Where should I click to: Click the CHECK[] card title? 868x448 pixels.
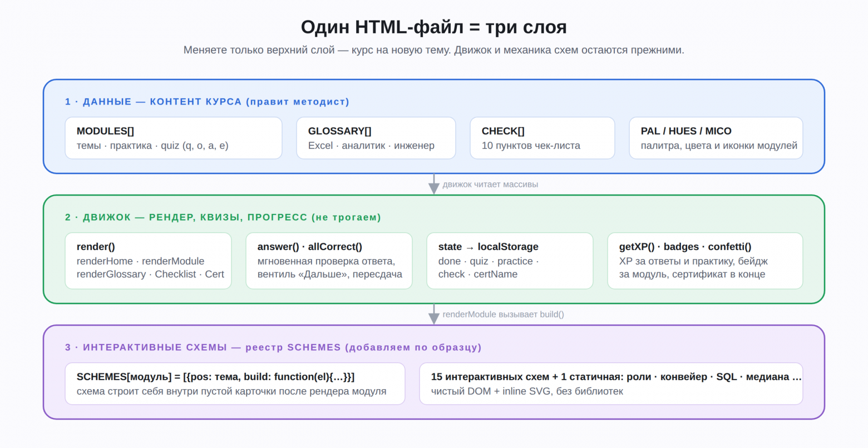(503, 131)
